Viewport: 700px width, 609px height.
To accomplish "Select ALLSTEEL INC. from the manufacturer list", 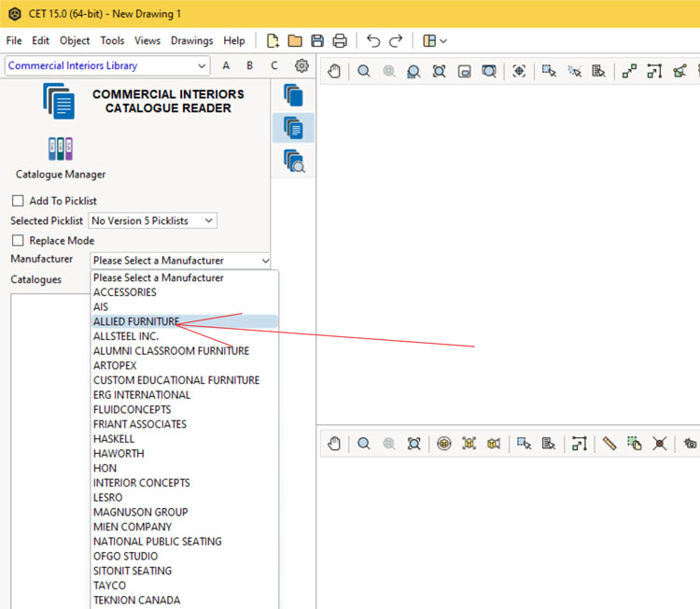I will 185,336.
